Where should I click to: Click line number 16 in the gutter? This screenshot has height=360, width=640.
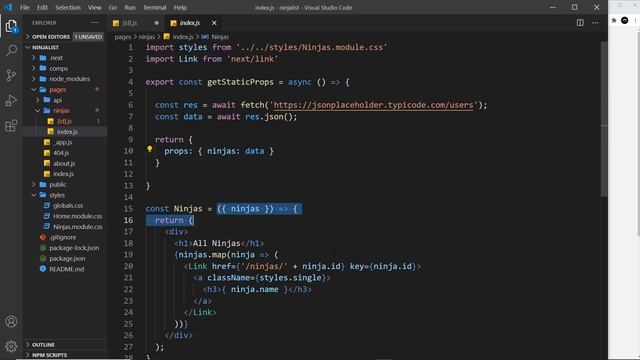(x=128, y=220)
